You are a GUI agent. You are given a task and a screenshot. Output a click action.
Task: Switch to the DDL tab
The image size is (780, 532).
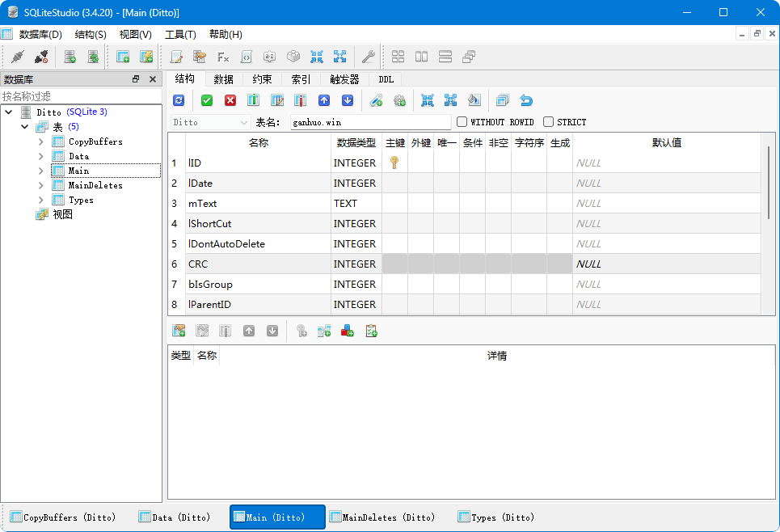(x=386, y=79)
